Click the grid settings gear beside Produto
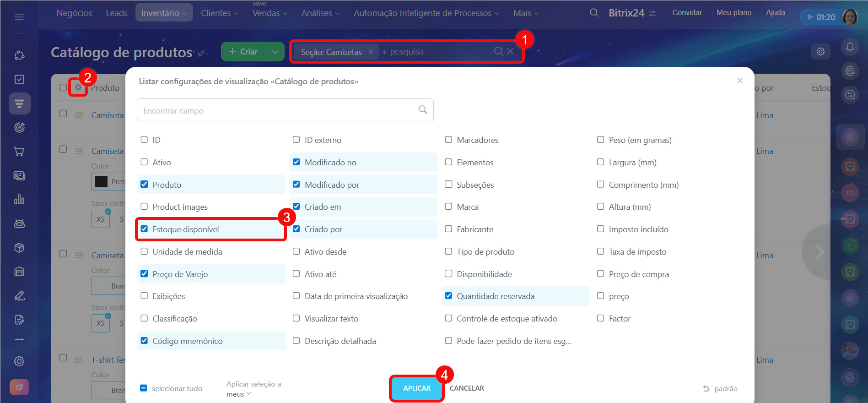 click(78, 87)
